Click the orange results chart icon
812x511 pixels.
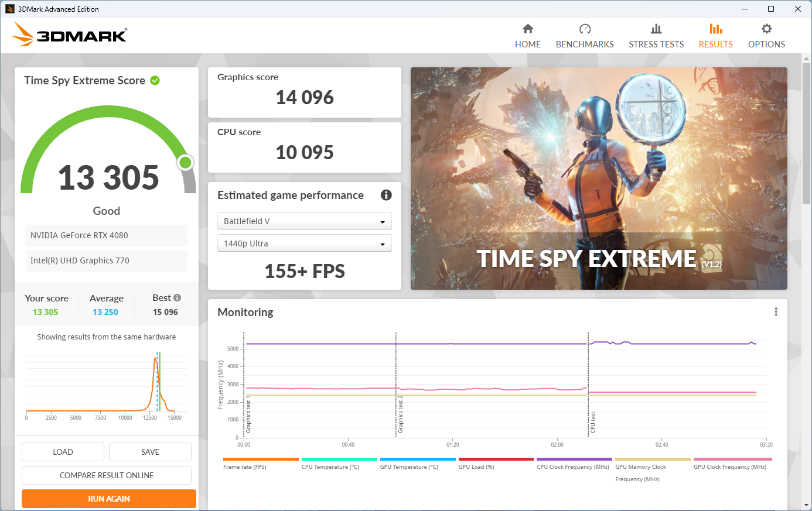pyautogui.click(x=715, y=29)
